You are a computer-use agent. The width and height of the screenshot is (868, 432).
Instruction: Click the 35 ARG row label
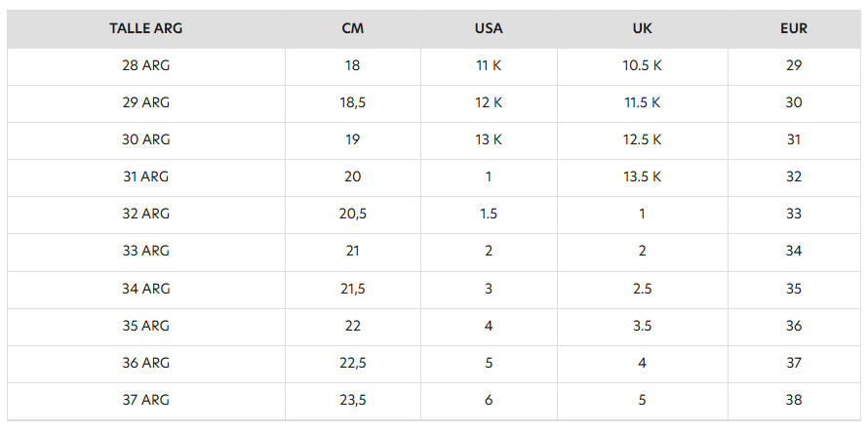coord(146,326)
